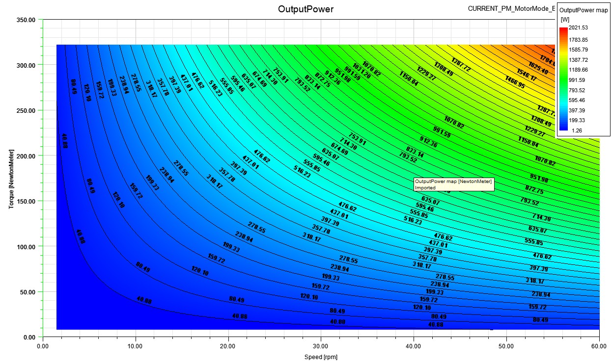Click the CURRENT_PM_MotorMode trace label

511,8
